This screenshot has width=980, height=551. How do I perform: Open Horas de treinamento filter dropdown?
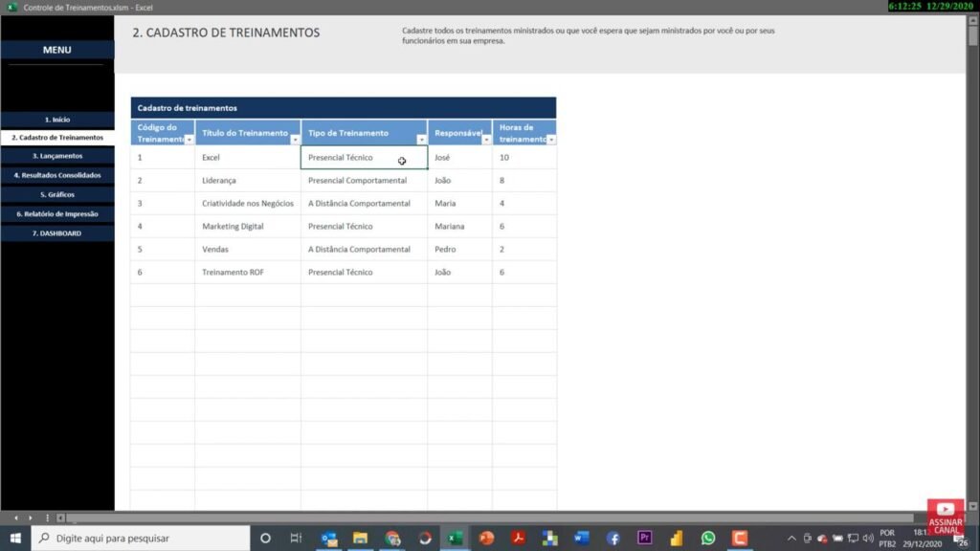tap(551, 140)
